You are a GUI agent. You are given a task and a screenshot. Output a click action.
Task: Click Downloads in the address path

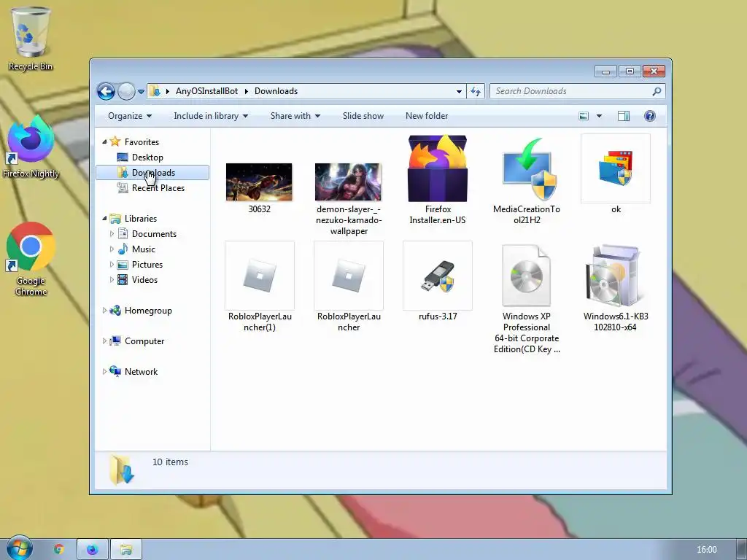[x=276, y=91]
